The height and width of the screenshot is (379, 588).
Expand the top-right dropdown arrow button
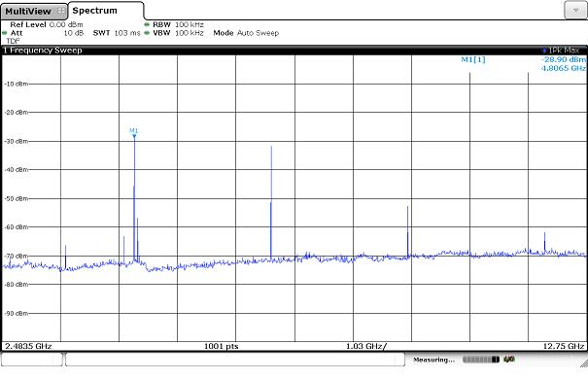tap(574, 10)
